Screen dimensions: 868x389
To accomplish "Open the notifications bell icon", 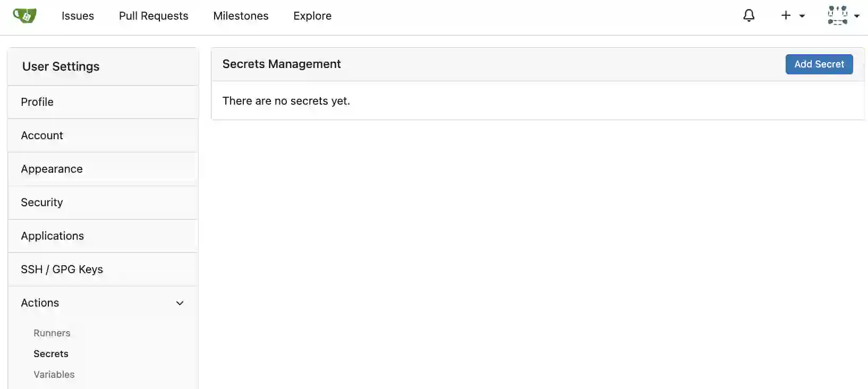I will tap(749, 16).
